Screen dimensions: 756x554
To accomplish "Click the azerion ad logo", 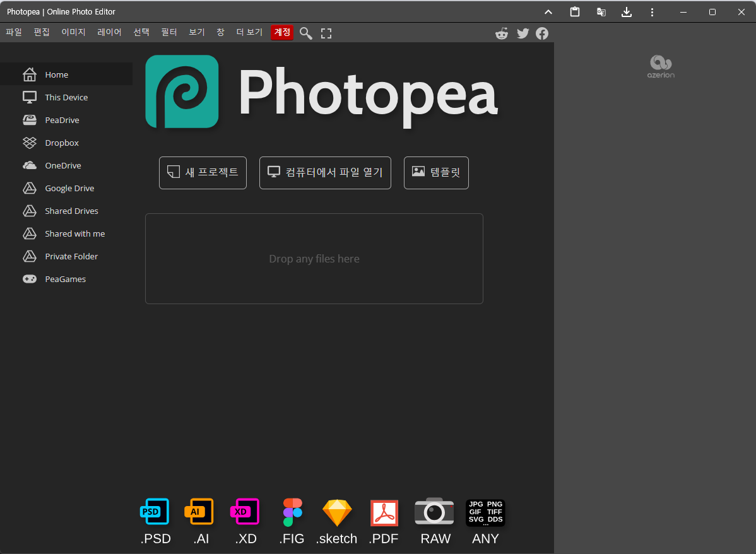I will (x=661, y=66).
